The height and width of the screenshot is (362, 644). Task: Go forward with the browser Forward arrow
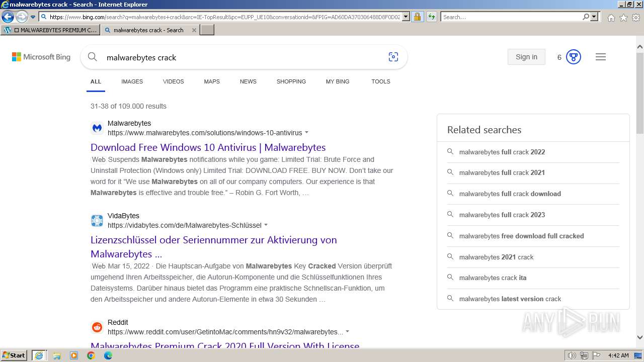(22, 17)
